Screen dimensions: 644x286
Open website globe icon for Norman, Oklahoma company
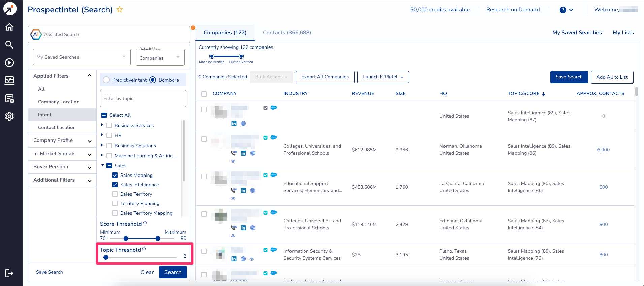253,153
